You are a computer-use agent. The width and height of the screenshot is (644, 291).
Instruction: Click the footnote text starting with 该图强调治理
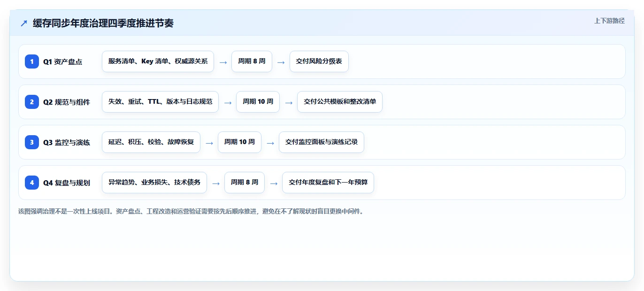[x=191, y=211]
